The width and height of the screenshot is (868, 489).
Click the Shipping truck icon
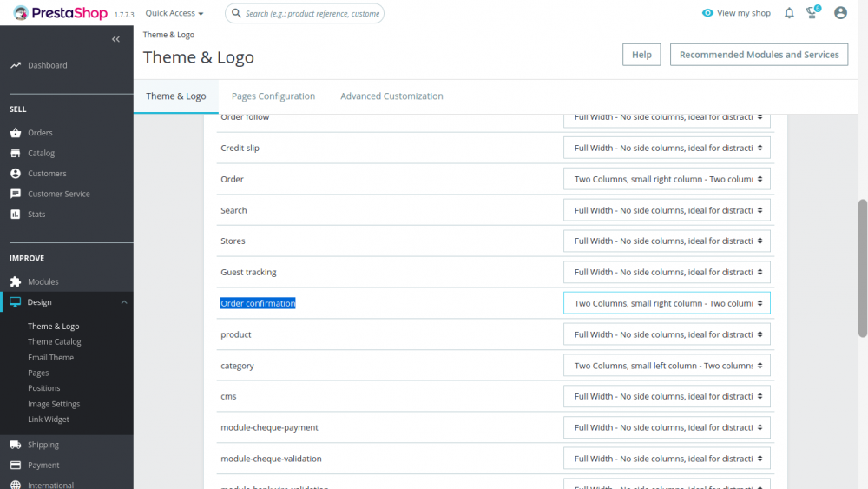point(16,445)
